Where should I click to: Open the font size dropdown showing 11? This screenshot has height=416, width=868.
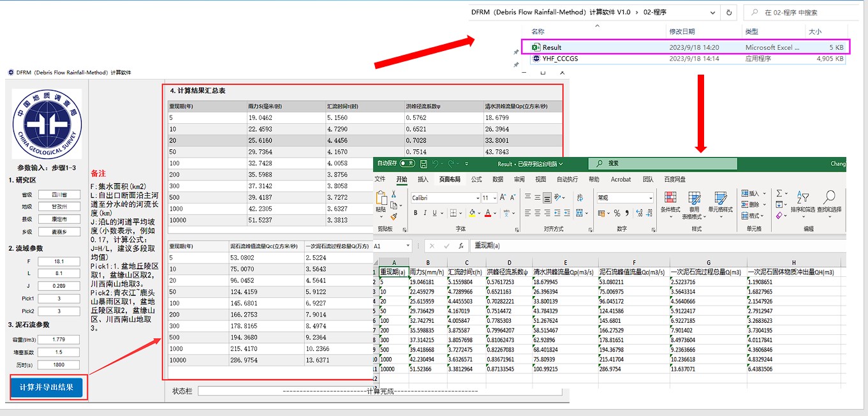click(x=494, y=198)
